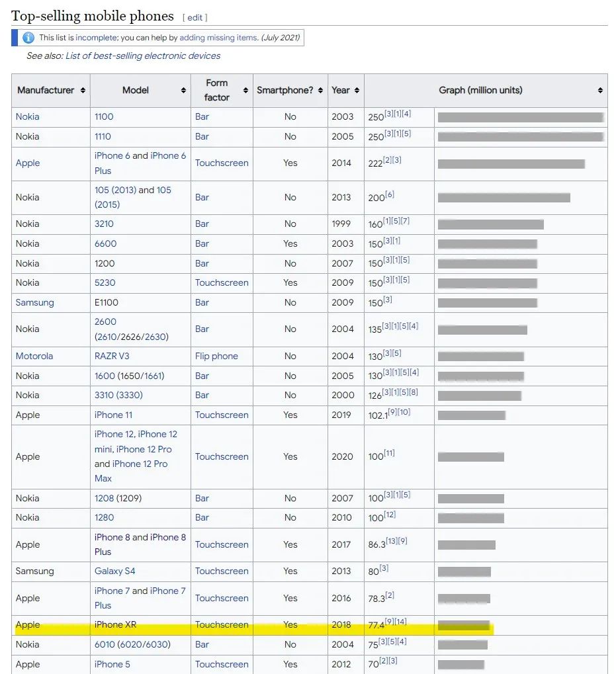Click the info icon in incomplete-list notice

click(x=28, y=38)
